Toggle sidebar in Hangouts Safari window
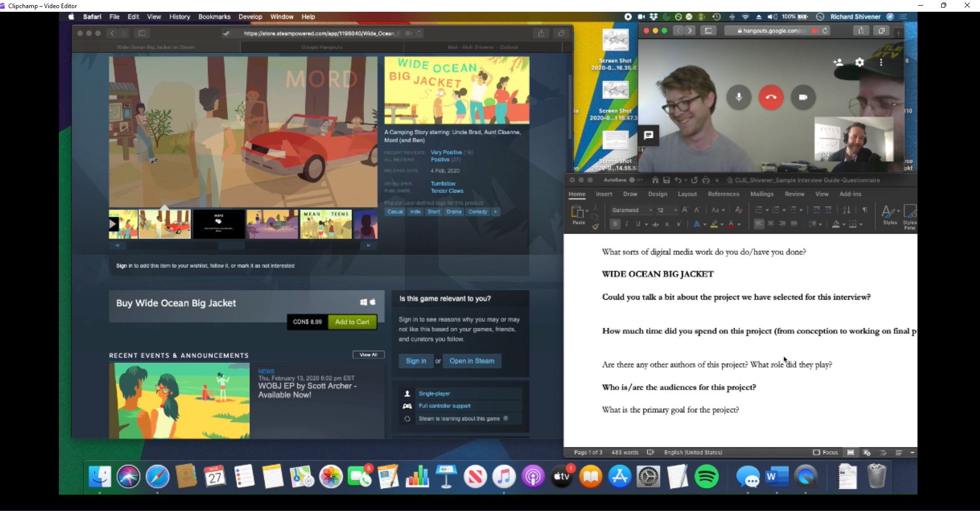The image size is (980, 511). point(708,31)
